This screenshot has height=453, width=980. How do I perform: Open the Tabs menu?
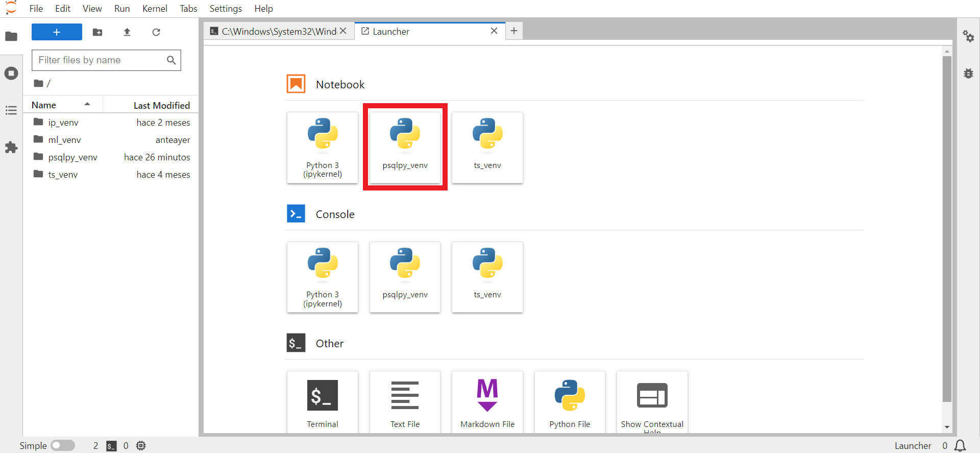[188, 9]
